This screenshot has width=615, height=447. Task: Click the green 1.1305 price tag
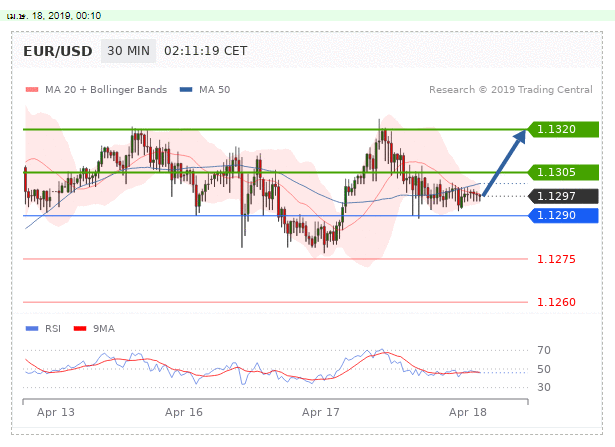(x=566, y=171)
